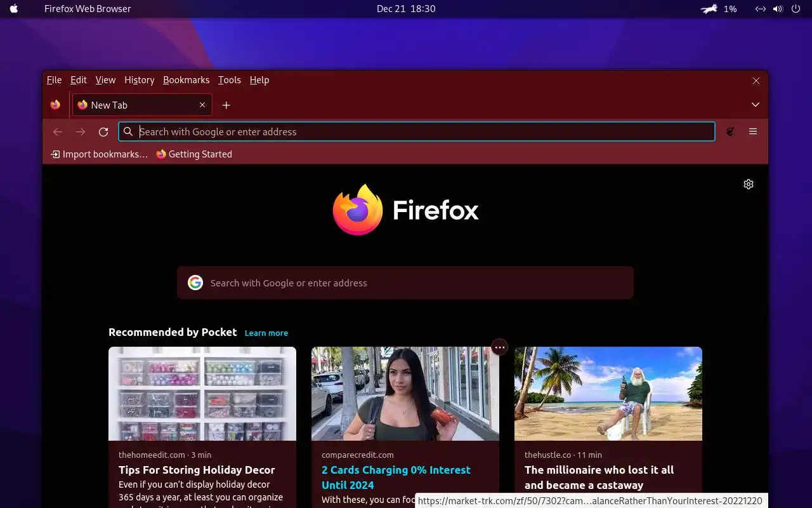Select the New Tab tab
Viewport: 812px width, 508px height.
142,105
